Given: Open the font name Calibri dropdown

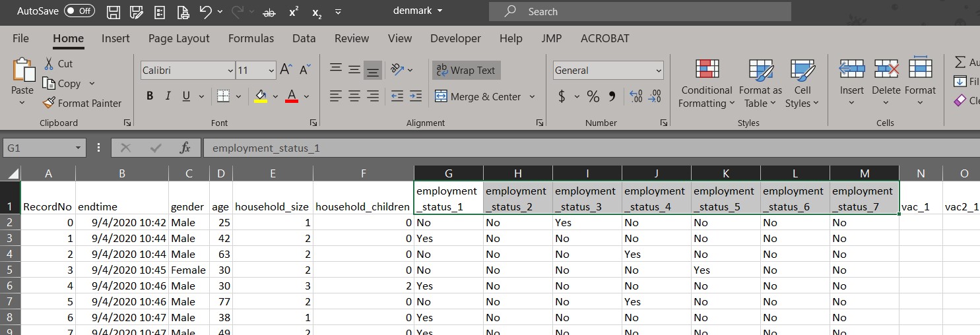Looking at the screenshot, I should point(230,71).
